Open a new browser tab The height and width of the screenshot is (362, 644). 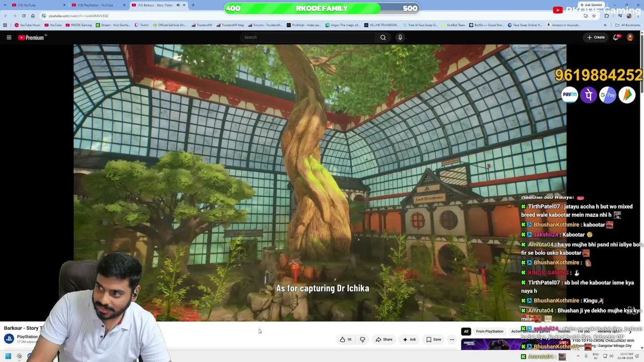click(193, 5)
